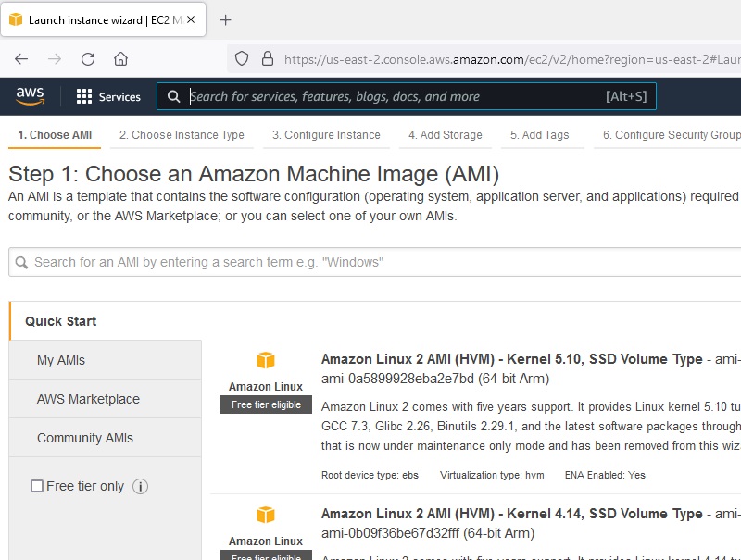Open the Services grid menu
This screenshot has height=560, width=741.
[x=108, y=96]
